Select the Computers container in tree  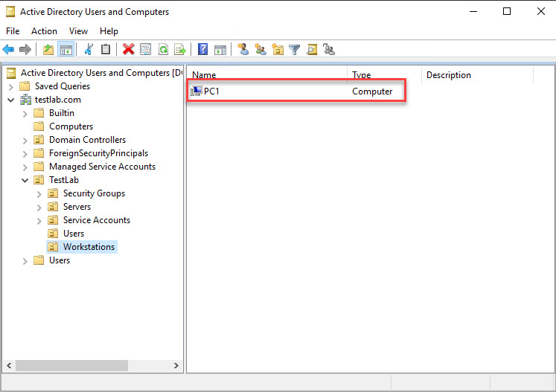71,126
